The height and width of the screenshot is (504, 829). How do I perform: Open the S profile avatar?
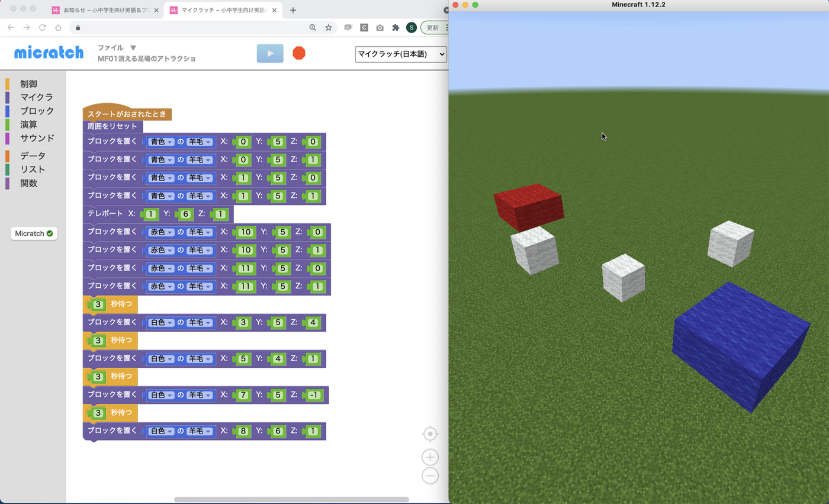point(412,27)
